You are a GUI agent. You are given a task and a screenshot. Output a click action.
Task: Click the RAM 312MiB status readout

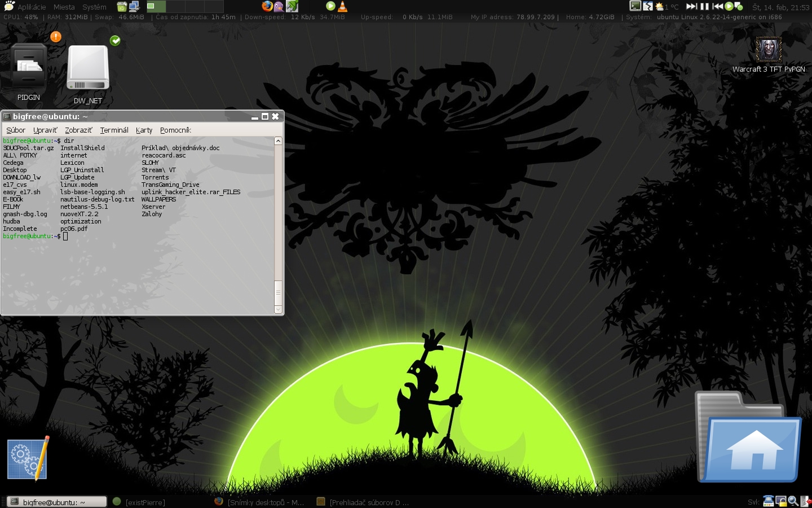(68, 17)
